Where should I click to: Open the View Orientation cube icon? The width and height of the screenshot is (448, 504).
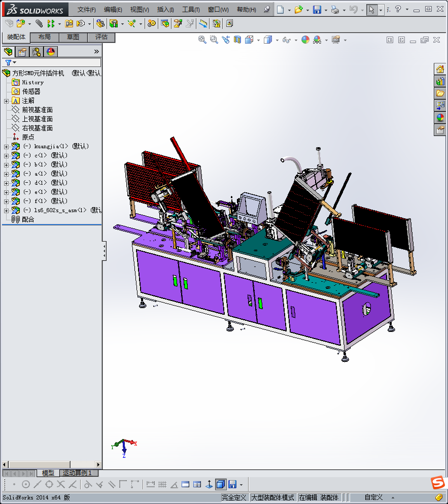(249, 40)
